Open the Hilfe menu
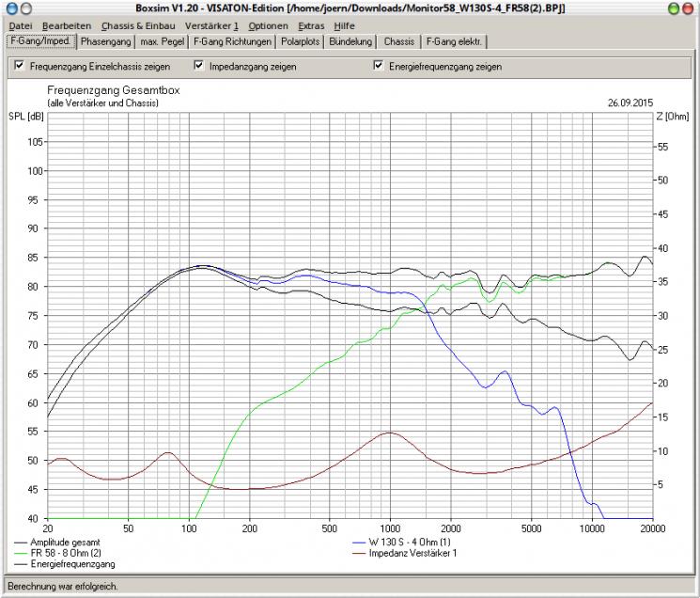The height and width of the screenshot is (598, 700). [344, 26]
